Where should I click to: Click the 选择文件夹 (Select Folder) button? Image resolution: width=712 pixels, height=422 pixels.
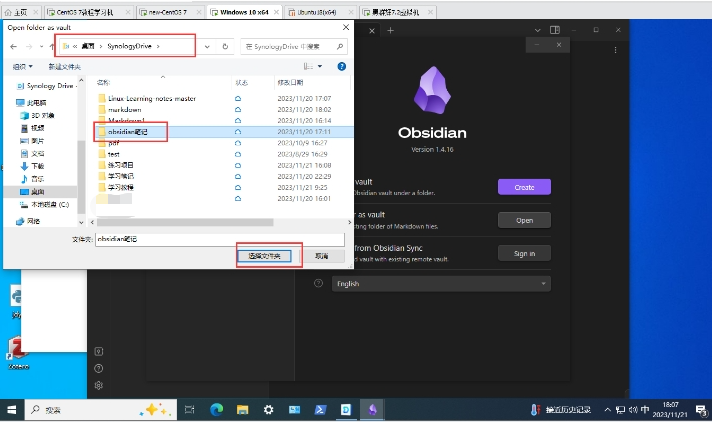coord(264,256)
